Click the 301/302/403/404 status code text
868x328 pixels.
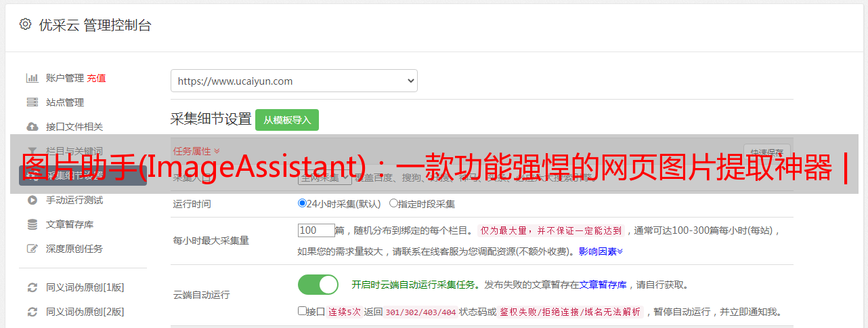(420, 312)
